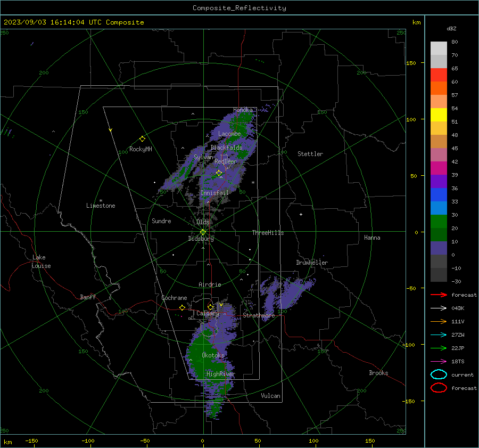The image size is (479, 448).
Task: Click the magenta band in dBZ scale
Action: coord(439,168)
